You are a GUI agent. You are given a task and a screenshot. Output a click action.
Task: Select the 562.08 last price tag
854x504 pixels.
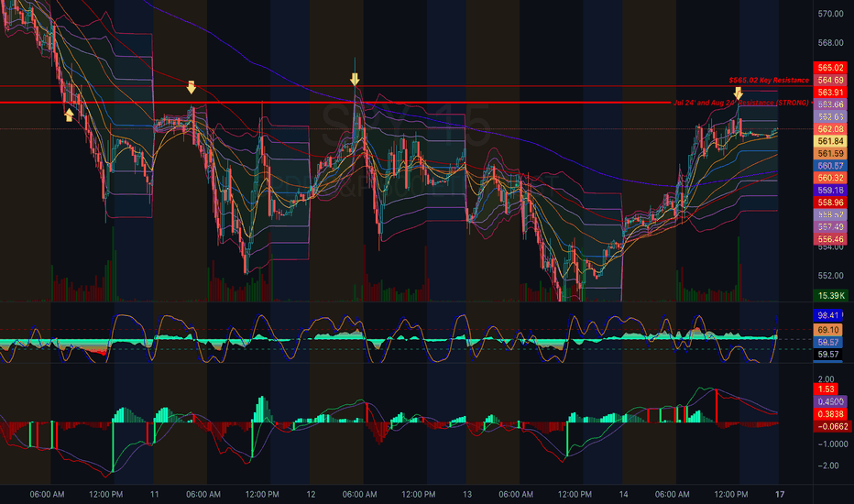pyautogui.click(x=830, y=129)
